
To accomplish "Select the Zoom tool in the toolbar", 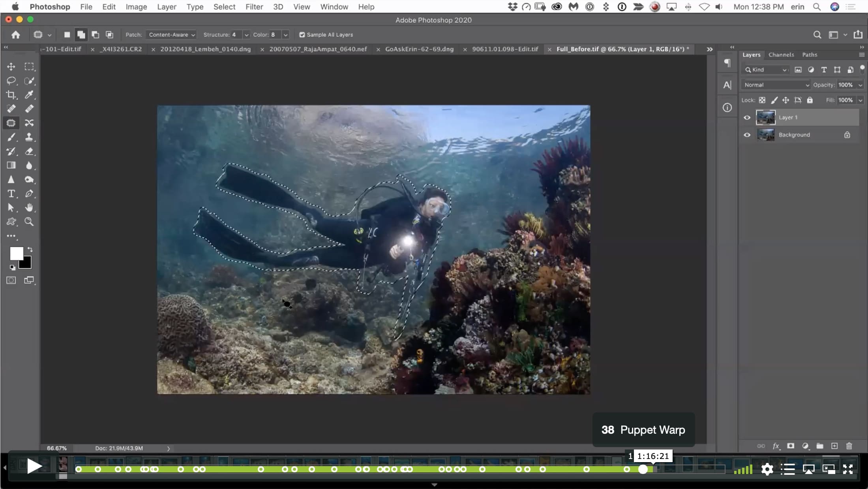I will 29,222.
